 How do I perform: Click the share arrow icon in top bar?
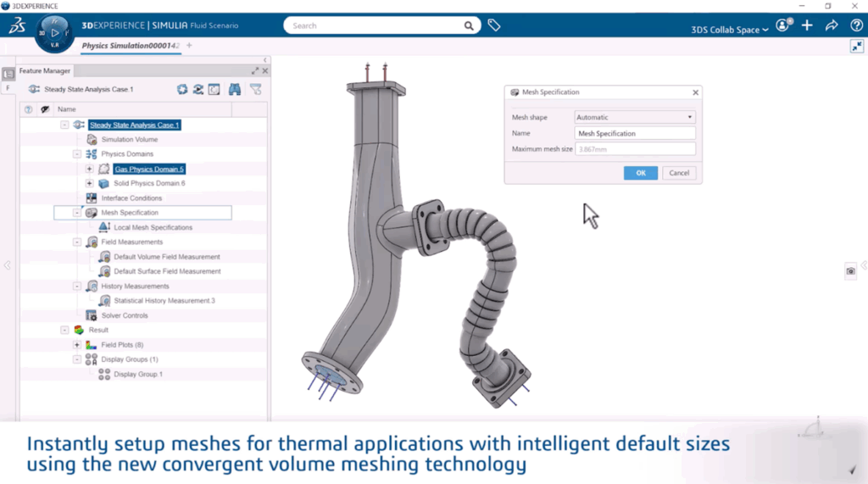[x=832, y=25]
